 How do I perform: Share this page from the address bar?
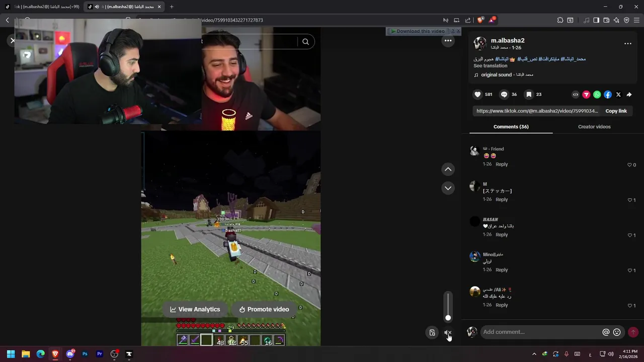pyautogui.click(x=468, y=20)
